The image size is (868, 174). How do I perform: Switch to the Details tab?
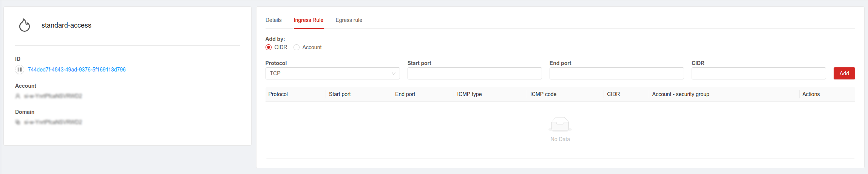(x=273, y=20)
